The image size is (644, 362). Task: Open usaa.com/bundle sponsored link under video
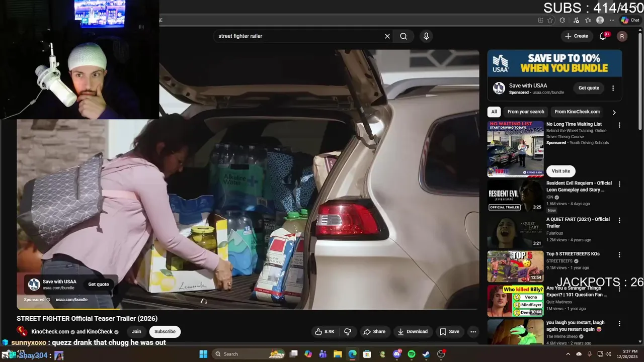[x=71, y=300]
